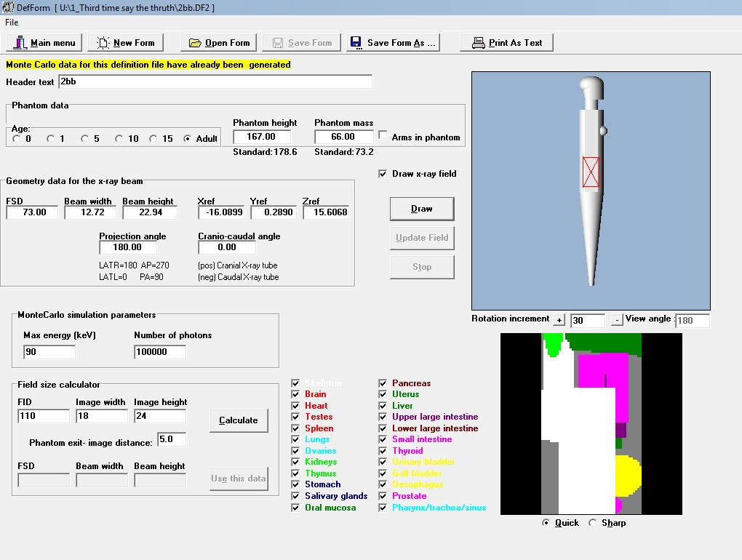Toggle the Salivary glands checkbox
Screen dimensions: 742x560
pos(295,496)
